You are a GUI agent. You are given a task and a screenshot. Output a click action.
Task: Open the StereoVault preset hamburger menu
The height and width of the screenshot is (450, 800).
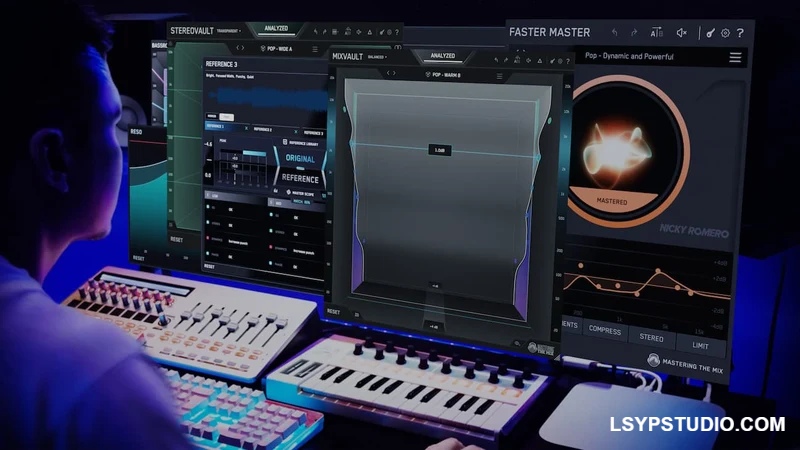pos(315,49)
